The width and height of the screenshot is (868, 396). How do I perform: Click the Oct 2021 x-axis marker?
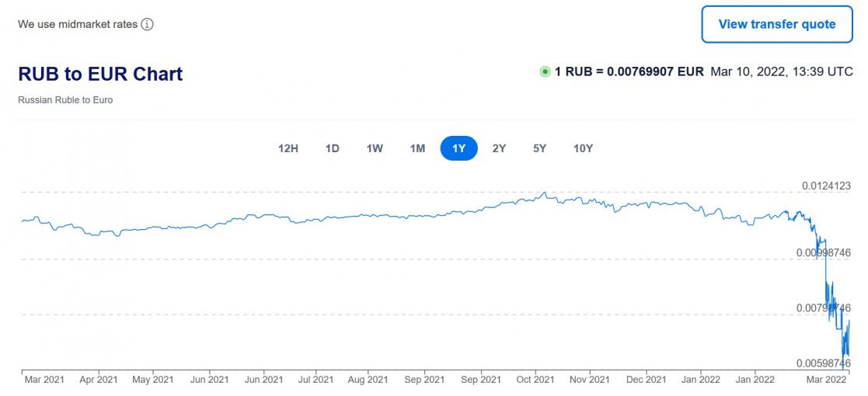click(535, 380)
